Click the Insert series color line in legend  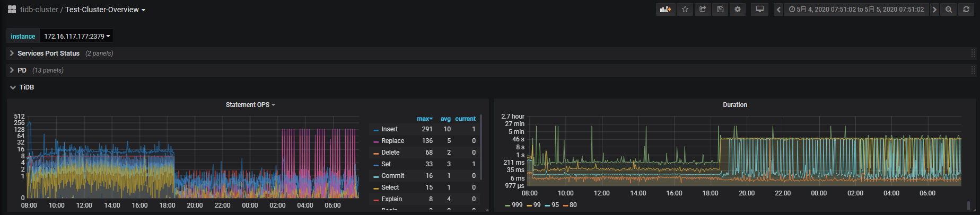(x=376, y=130)
